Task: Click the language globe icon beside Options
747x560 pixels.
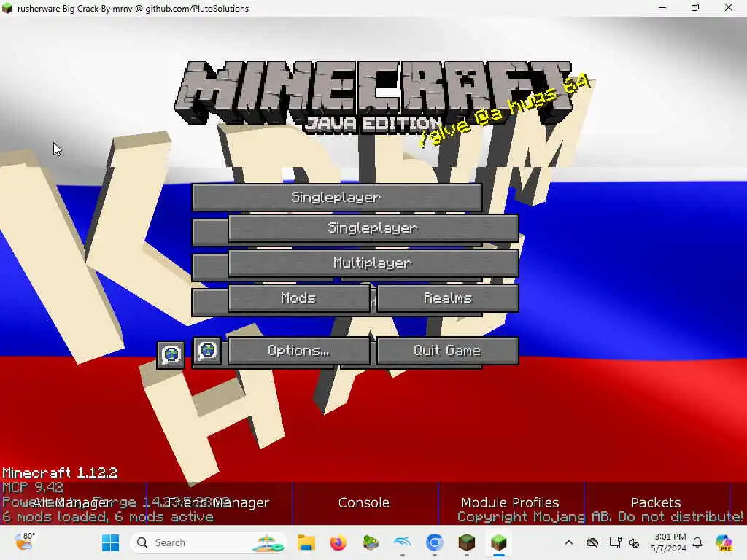Action: point(207,351)
